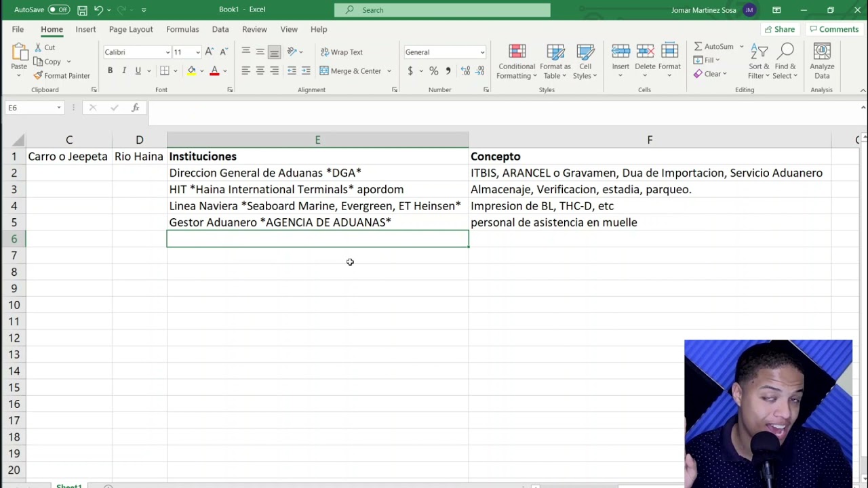Toggle Bold formatting
Screen dimensions: 868x488
tap(110, 71)
